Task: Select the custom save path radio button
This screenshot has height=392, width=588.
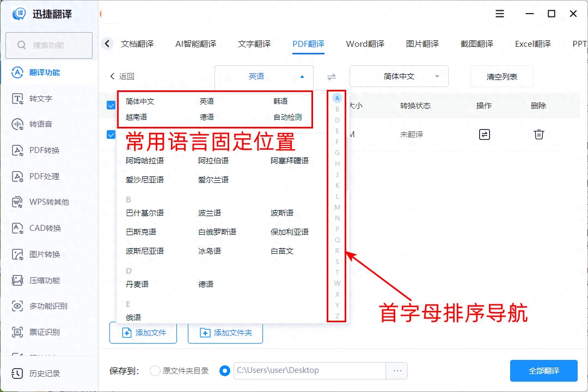Action: 225,371
